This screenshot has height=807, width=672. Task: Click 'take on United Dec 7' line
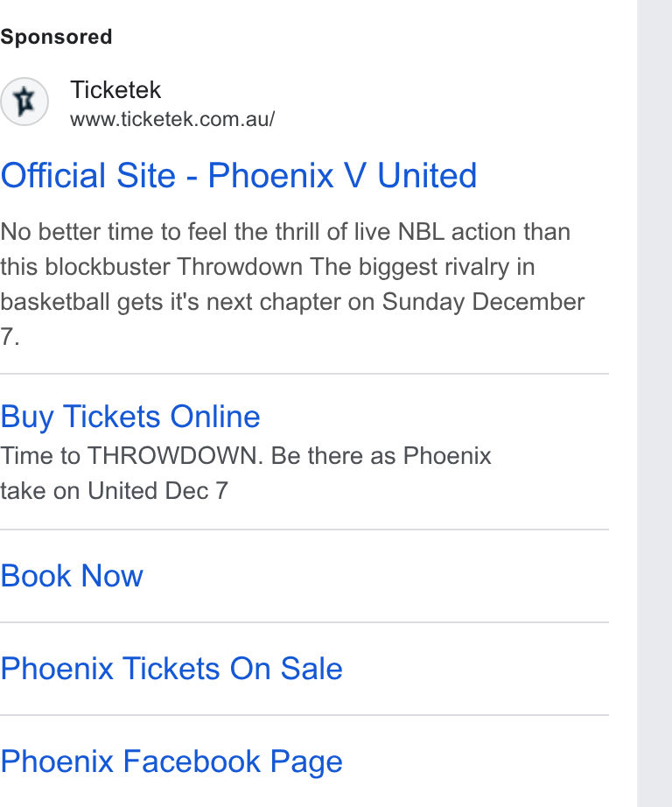coord(114,491)
